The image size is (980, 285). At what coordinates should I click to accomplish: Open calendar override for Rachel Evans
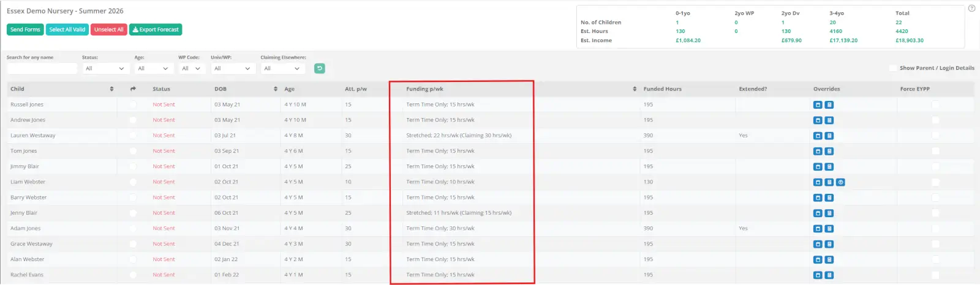tap(817, 275)
